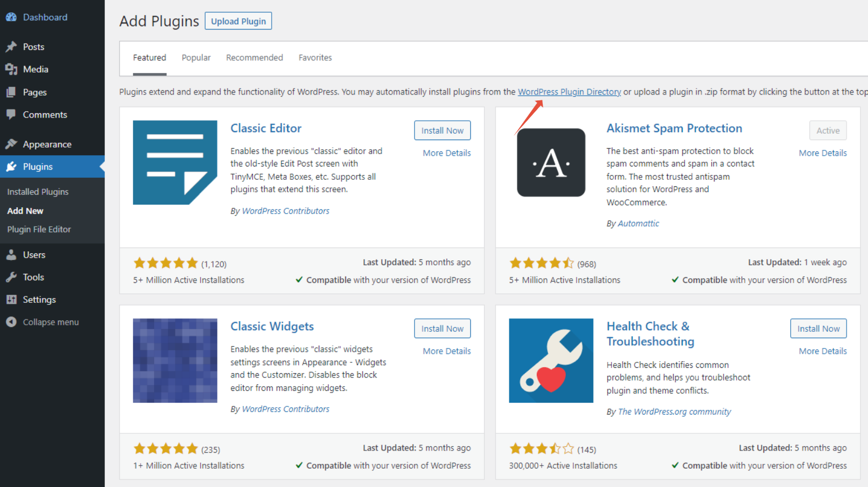Open the WordPress Plugin Directory link
Viewport: 868px width, 487px height.
coord(569,92)
